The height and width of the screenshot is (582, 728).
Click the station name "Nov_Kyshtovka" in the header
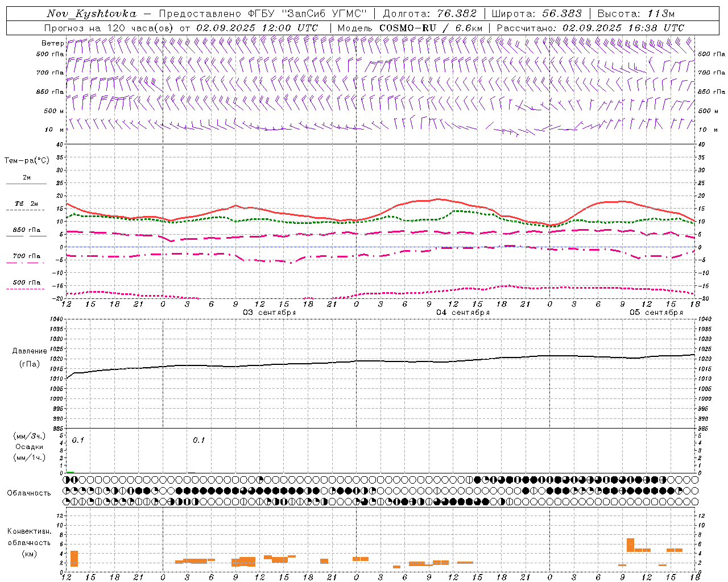tap(92, 14)
